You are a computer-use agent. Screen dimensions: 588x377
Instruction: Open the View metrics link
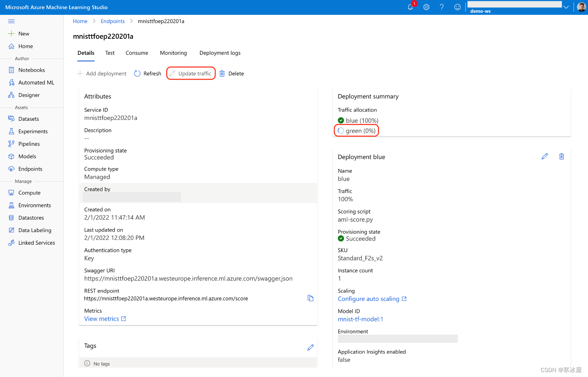(105, 319)
